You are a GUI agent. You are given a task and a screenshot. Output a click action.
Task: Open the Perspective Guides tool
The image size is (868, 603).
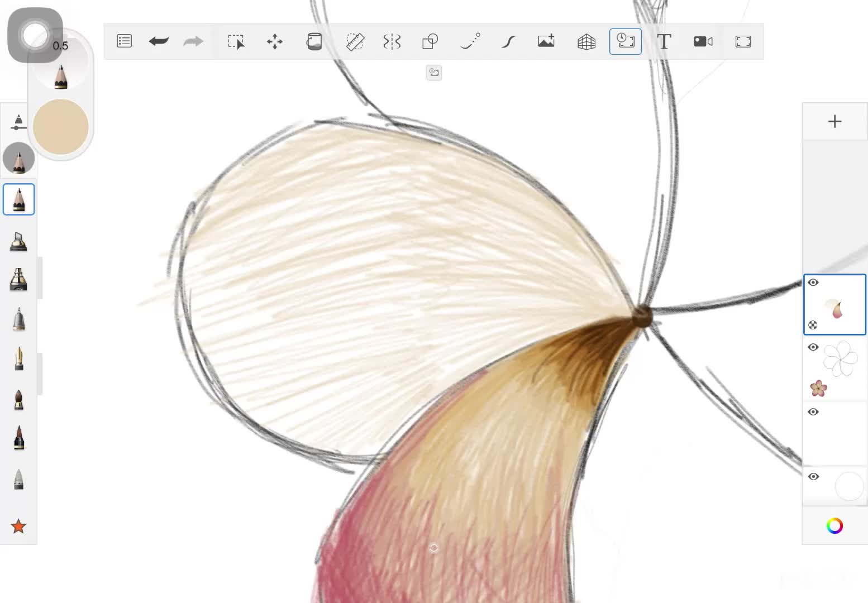pyautogui.click(x=586, y=42)
